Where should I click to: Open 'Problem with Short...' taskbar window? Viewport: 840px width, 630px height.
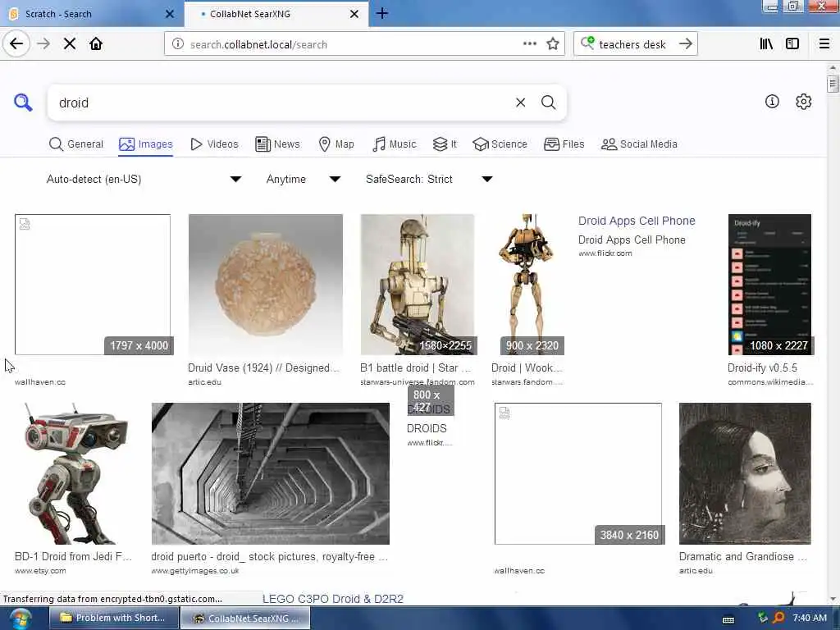112,618
